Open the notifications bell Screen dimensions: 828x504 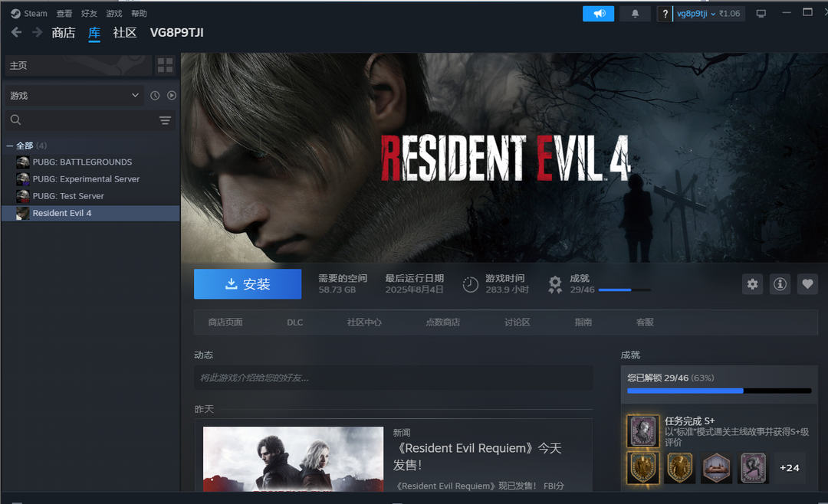(635, 14)
